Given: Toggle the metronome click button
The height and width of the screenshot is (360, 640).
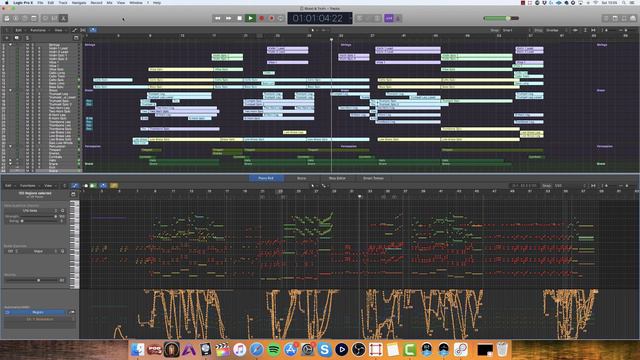Looking at the screenshot, I should [398, 18].
